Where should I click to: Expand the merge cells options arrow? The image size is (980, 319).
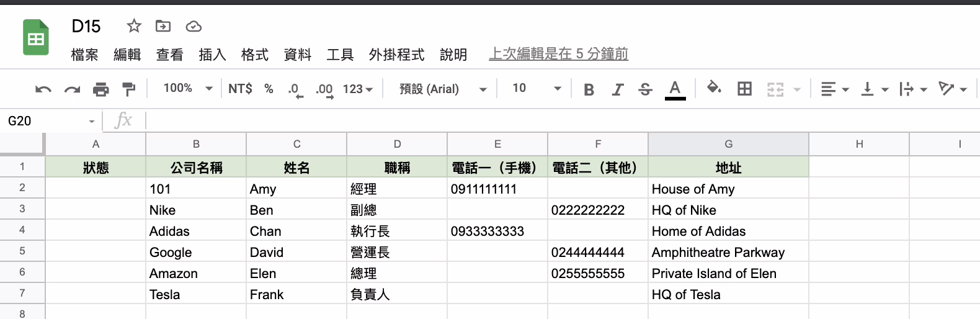coord(798,89)
